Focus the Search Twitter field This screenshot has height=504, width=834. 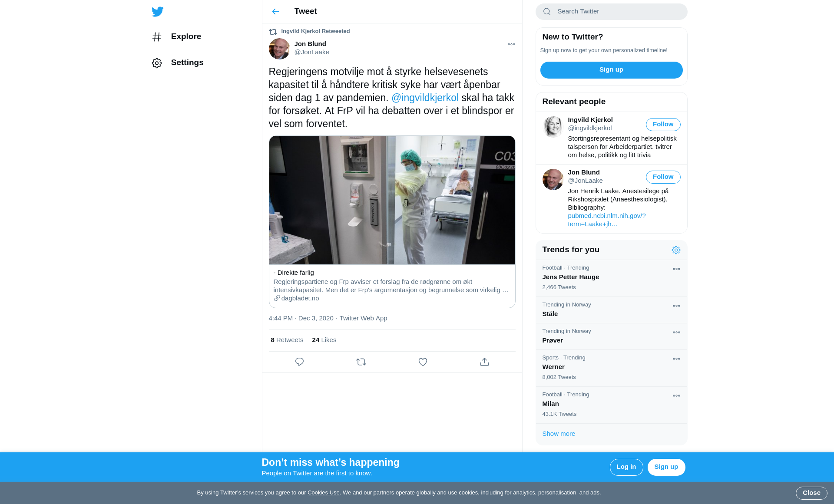pos(611,12)
